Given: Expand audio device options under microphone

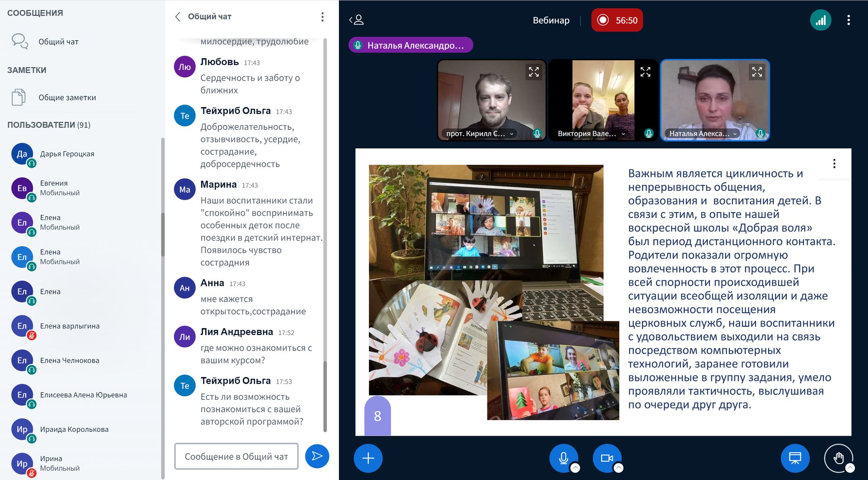Looking at the screenshot, I should [575, 468].
